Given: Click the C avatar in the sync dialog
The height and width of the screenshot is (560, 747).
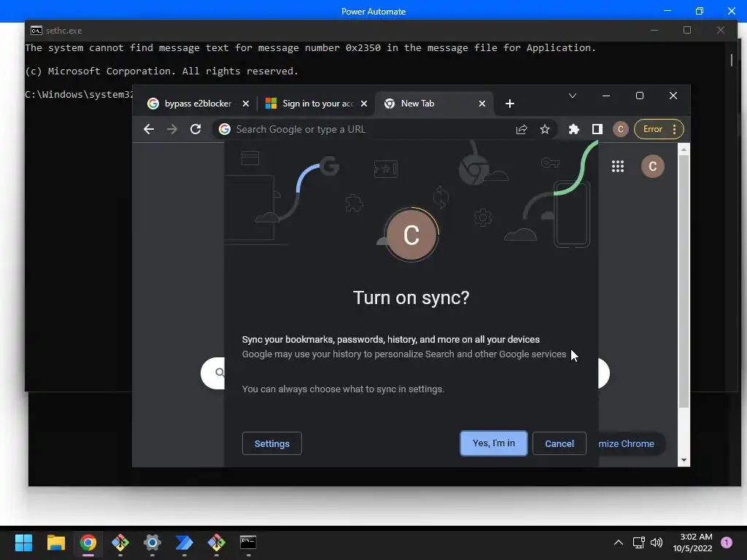Looking at the screenshot, I should click(411, 235).
